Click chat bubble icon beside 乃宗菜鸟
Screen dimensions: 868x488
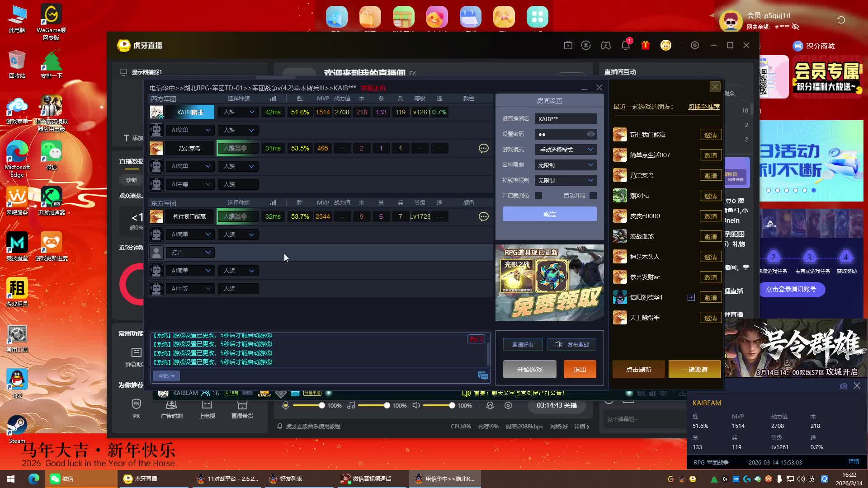(x=483, y=148)
